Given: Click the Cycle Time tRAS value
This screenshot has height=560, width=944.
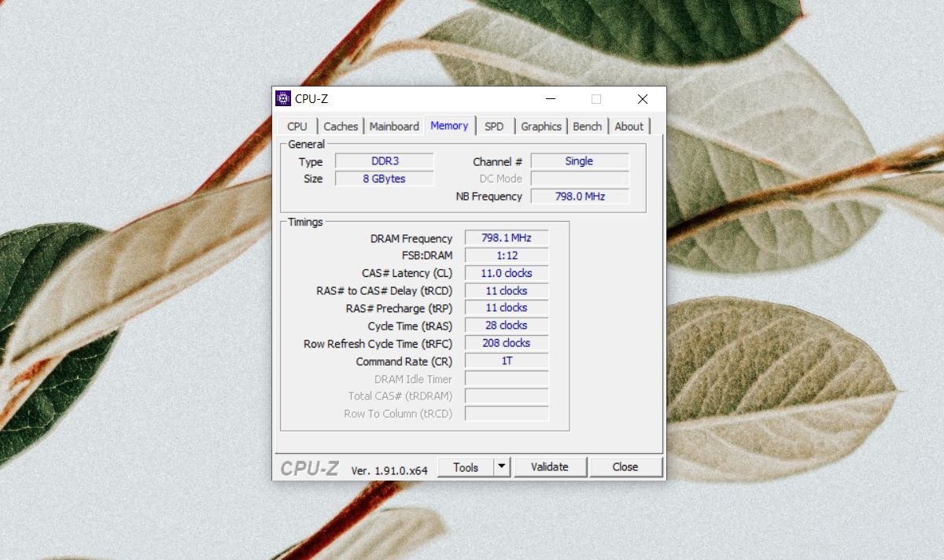Looking at the screenshot, I should 506,325.
